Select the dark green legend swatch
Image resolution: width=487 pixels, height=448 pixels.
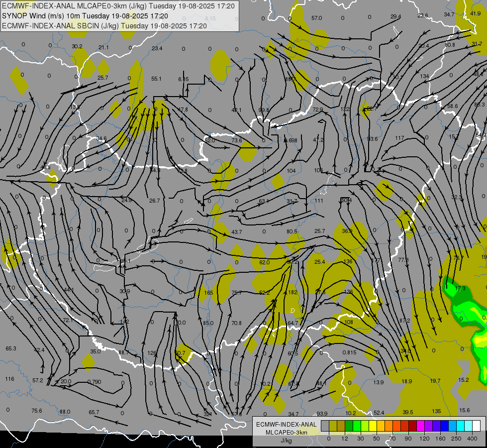point(349,426)
